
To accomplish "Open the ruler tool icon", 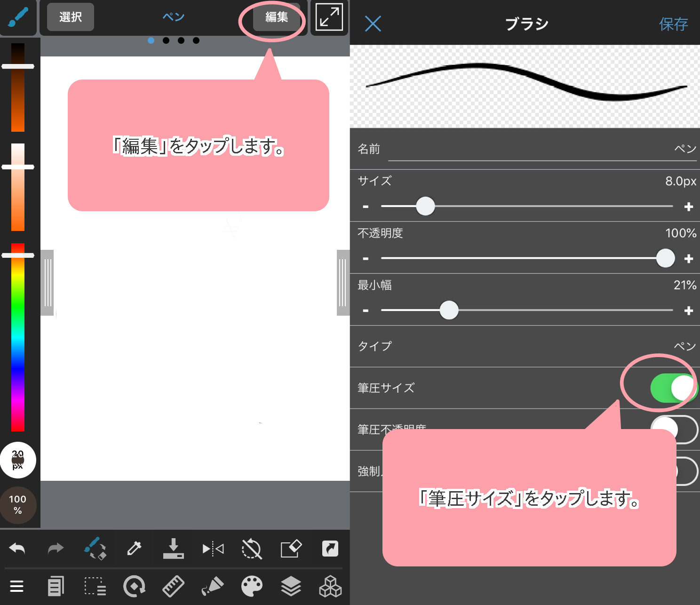I will coord(173,586).
